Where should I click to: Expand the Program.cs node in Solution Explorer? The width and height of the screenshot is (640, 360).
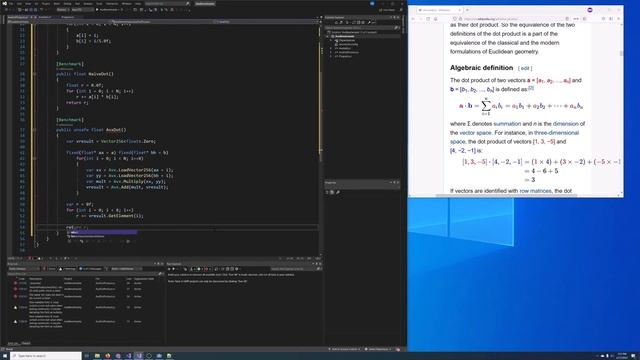(331, 56)
